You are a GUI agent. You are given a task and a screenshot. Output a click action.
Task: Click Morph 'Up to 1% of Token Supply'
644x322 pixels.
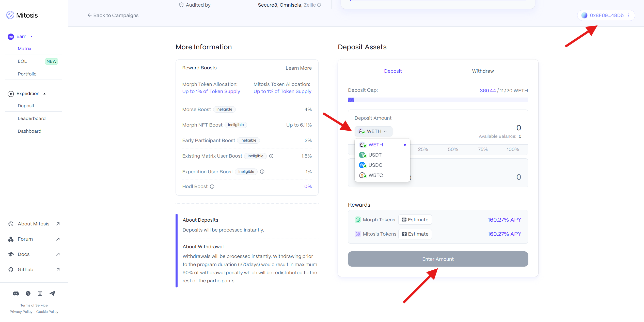(211, 91)
